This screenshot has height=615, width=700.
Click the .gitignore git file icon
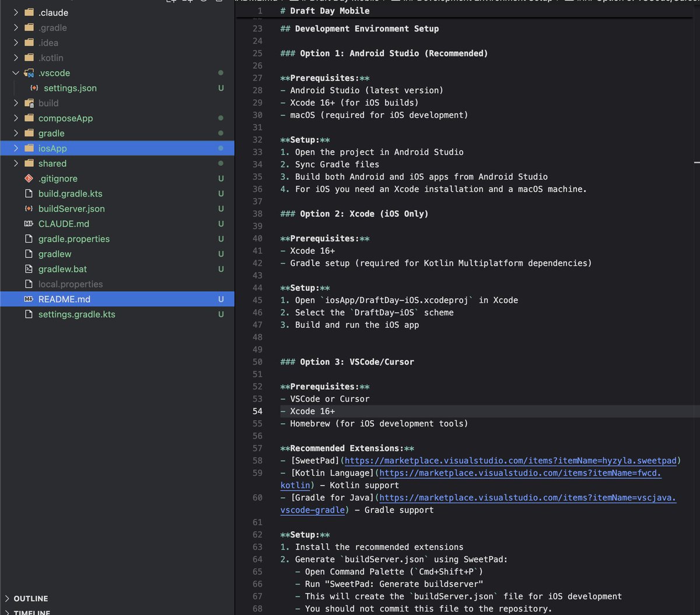point(29,179)
